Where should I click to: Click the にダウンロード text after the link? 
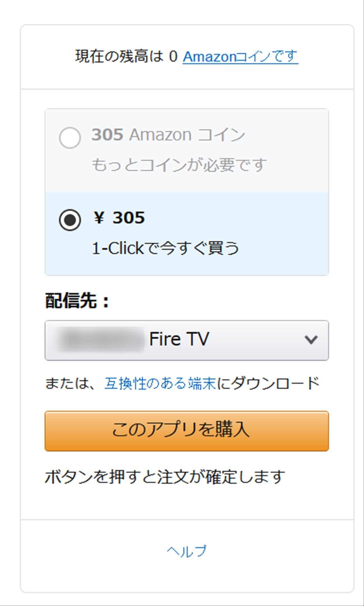(x=268, y=383)
